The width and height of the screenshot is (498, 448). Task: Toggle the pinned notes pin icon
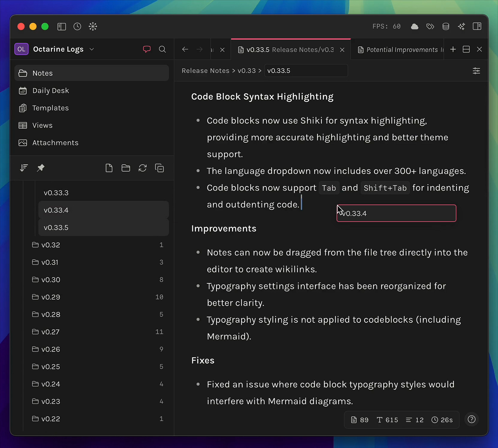point(41,168)
